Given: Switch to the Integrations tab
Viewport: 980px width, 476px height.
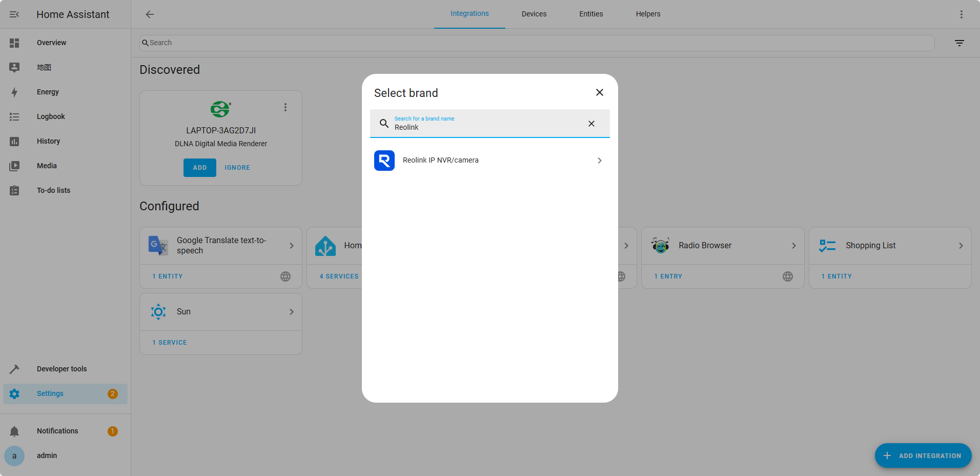Looking at the screenshot, I should click(469, 14).
